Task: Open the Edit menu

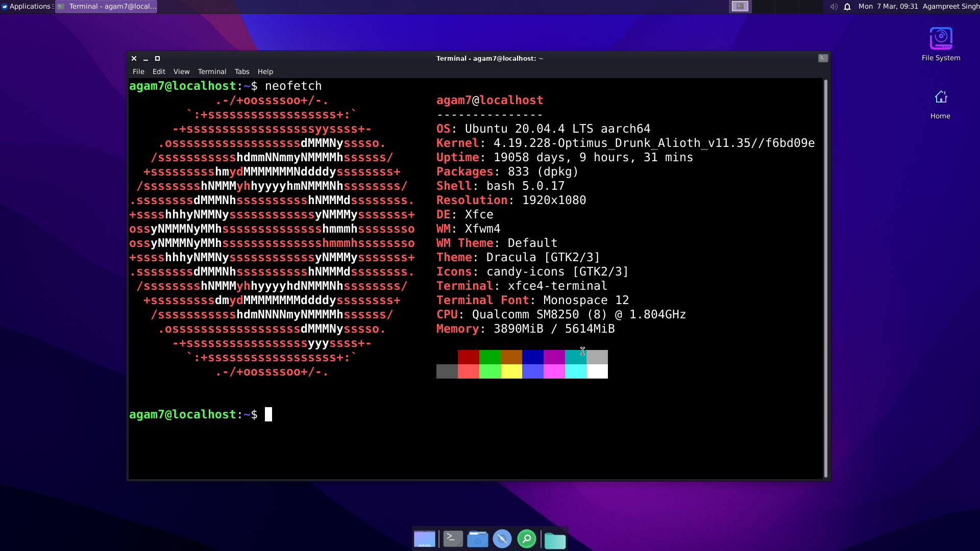Action: click(x=159, y=71)
